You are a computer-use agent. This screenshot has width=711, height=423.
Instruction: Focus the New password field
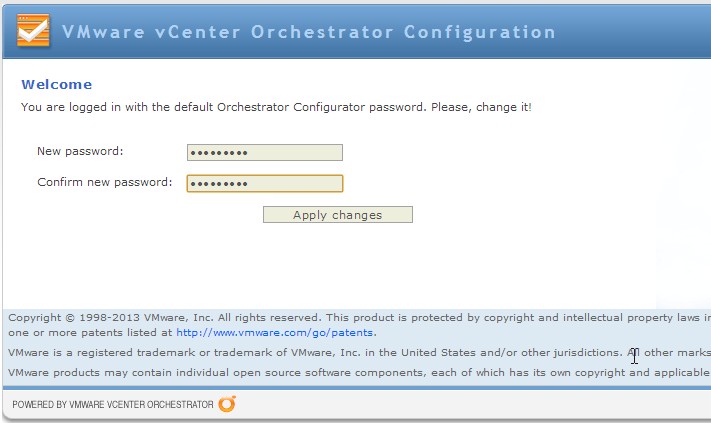point(265,152)
